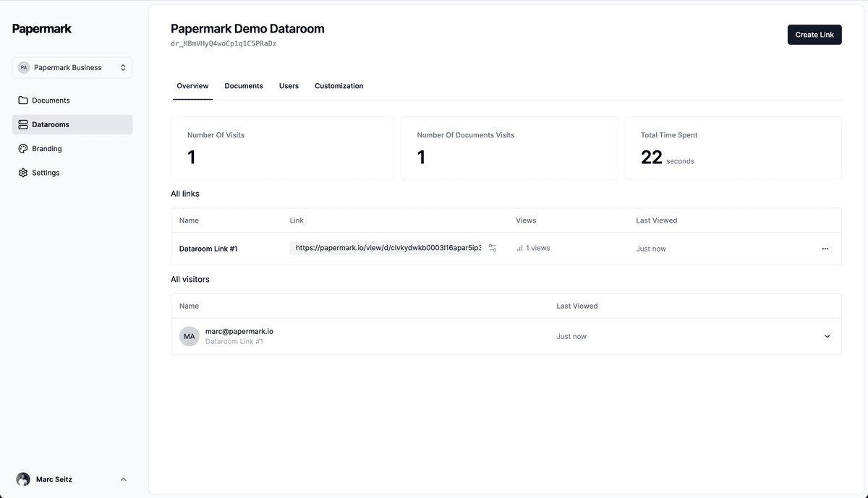The height and width of the screenshot is (498, 868).
Task: Click the All links heading
Action: pyautogui.click(x=185, y=194)
